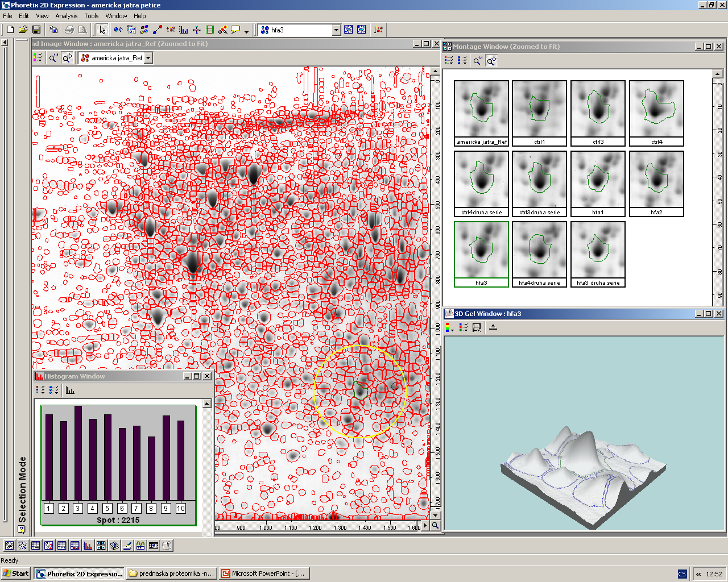Click film strip animation icon in 3D Gel Window
This screenshot has height=582, width=728.
pyautogui.click(x=477, y=327)
